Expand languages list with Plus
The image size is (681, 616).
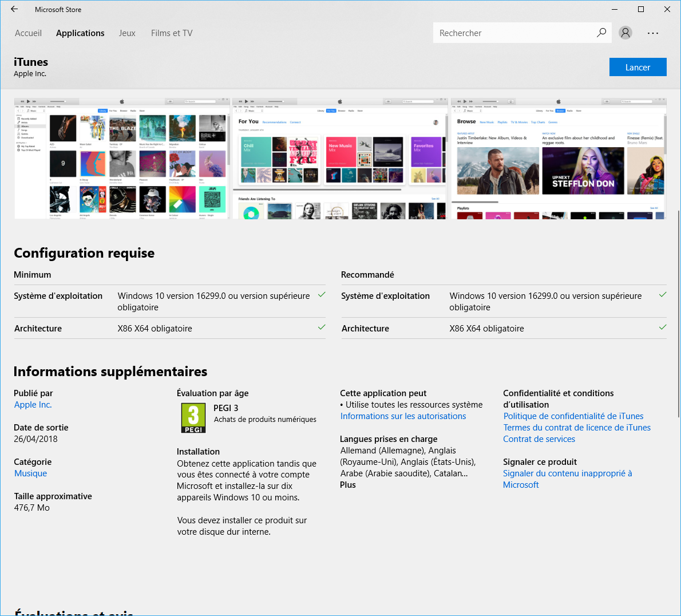pos(347,485)
